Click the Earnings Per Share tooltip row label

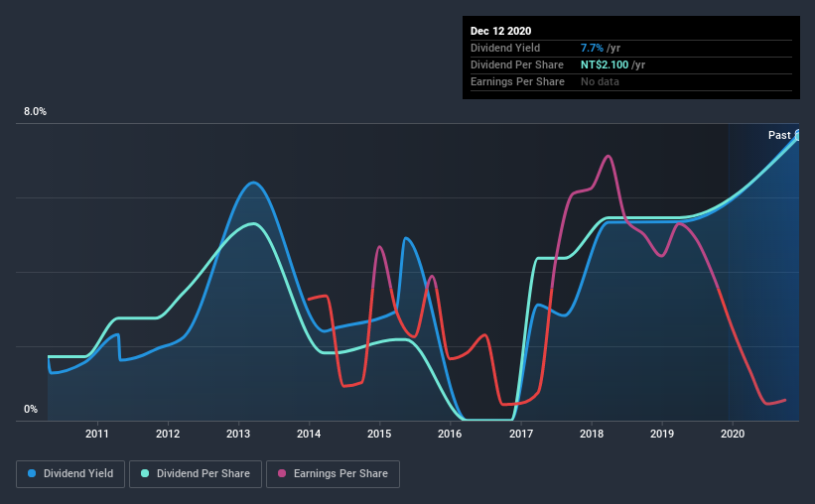point(517,81)
